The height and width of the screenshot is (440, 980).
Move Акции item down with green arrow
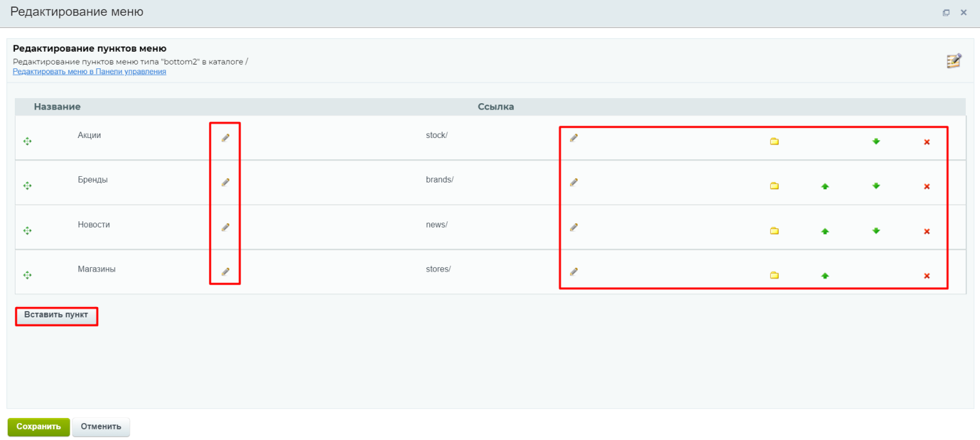coord(876,141)
